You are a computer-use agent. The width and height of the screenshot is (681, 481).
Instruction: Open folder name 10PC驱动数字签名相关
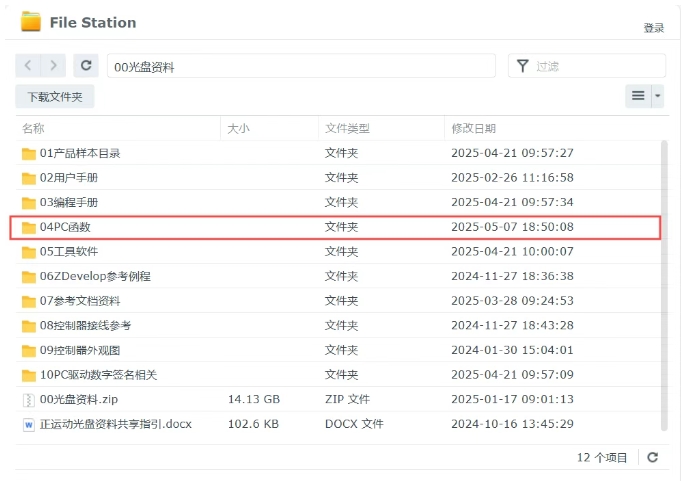point(98,375)
